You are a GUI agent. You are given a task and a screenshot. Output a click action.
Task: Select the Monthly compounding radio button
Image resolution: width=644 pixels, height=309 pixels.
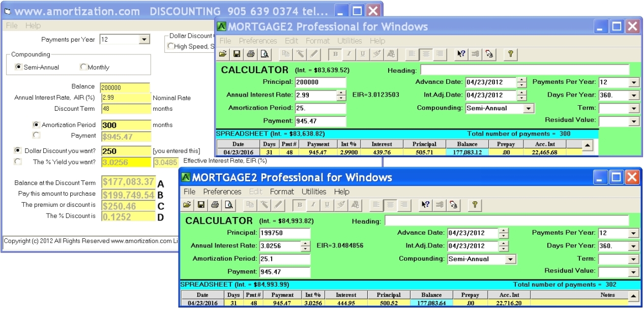pos(83,67)
